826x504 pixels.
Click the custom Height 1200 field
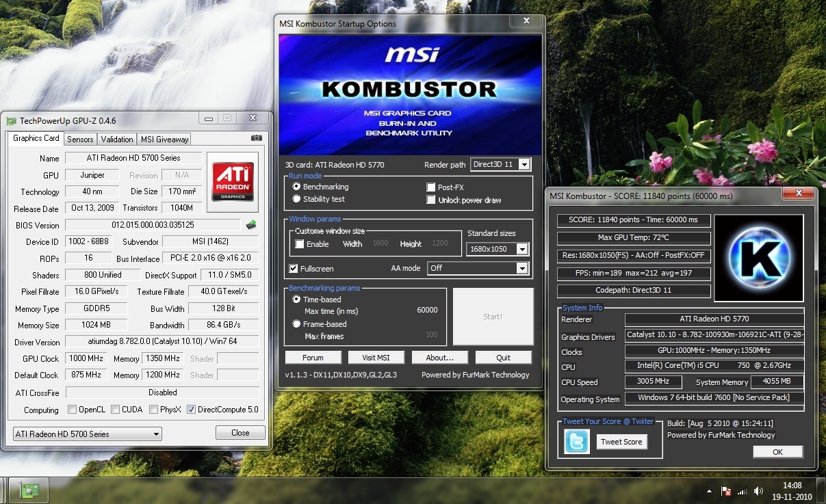click(440, 243)
